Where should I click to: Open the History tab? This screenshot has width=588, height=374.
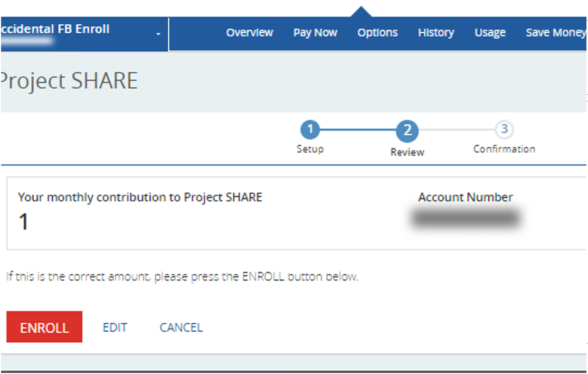click(x=436, y=33)
